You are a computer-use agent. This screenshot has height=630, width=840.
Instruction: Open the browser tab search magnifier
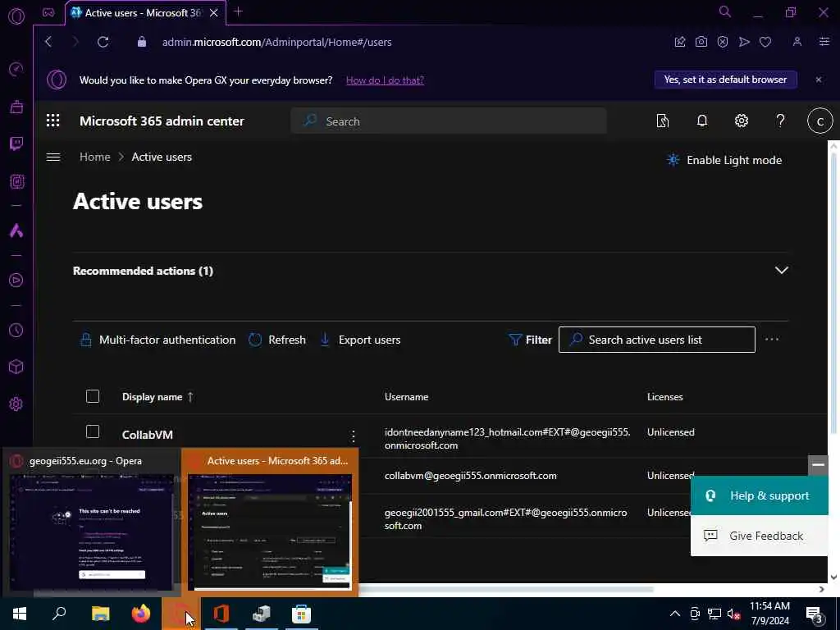pos(725,11)
